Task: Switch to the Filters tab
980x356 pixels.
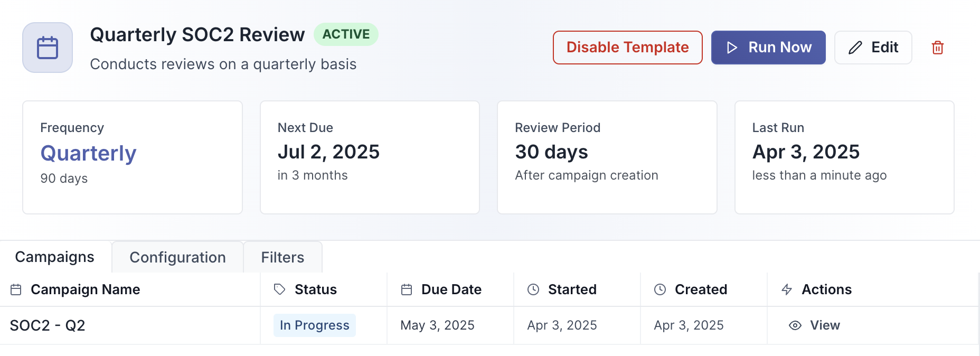Action: tap(282, 257)
